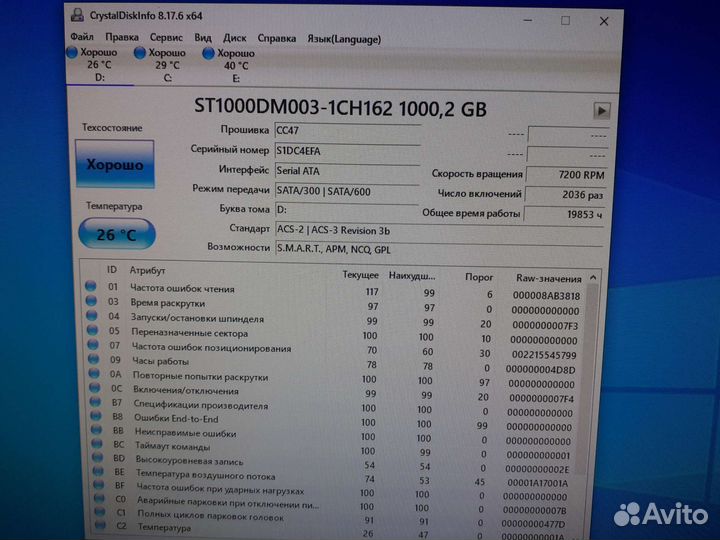Click the Хорошо health status button
Image resolution: width=720 pixels, height=540 pixels.
pyautogui.click(x=115, y=164)
